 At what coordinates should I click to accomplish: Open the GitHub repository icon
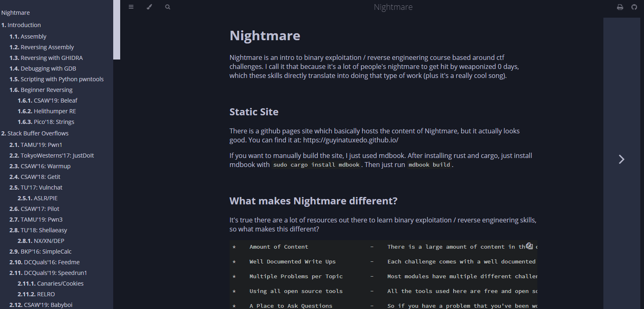point(634,7)
